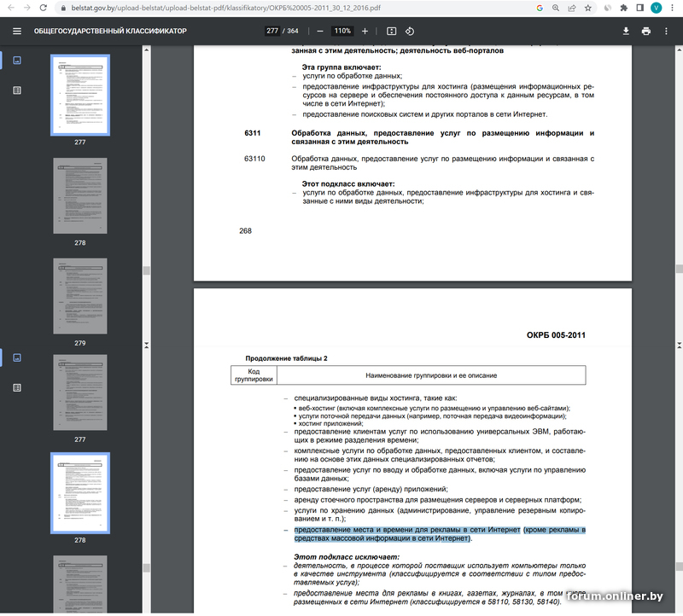Click the bullet хостинг приложений;

(x=330, y=423)
